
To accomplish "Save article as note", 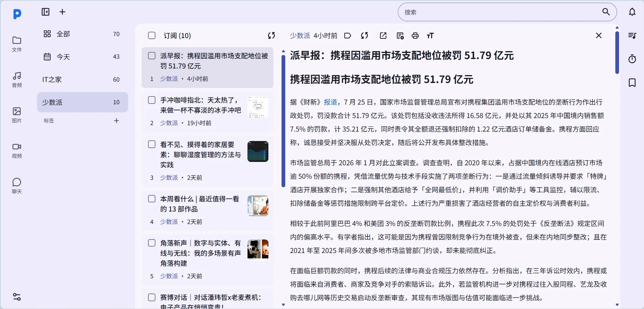I will pyautogui.click(x=400, y=36).
